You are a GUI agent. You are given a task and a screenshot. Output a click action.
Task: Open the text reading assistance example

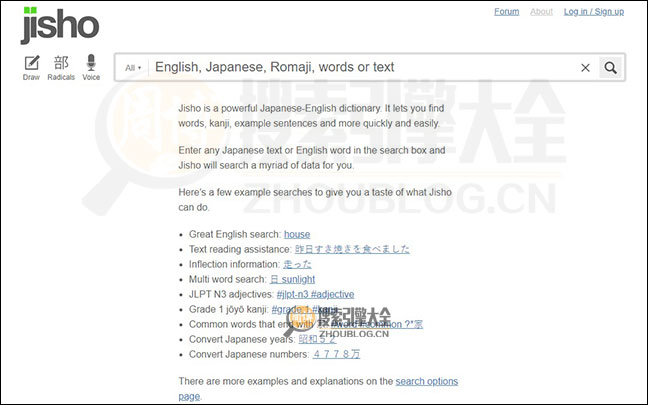pos(352,249)
